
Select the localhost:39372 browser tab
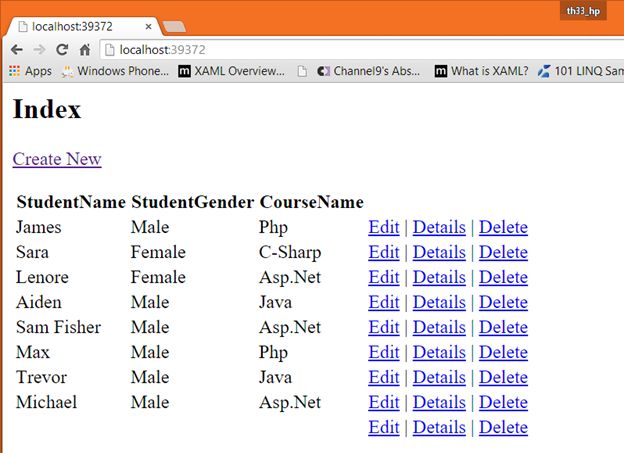coord(82,27)
